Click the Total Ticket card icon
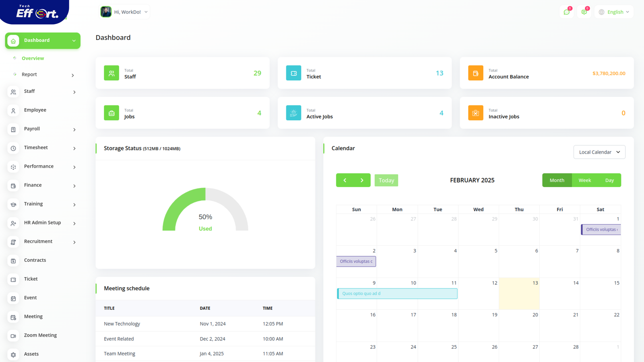Screen dimensions: 644x362 tap(293, 73)
